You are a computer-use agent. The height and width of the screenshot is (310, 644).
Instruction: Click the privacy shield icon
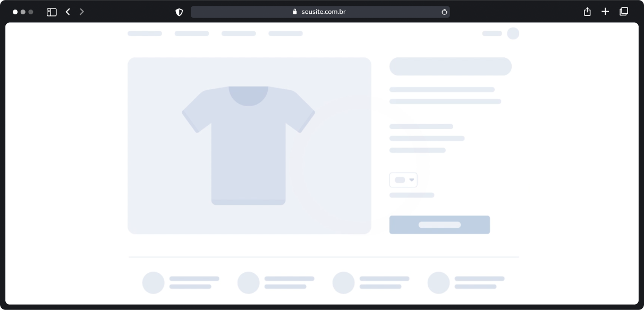pyautogui.click(x=179, y=11)
